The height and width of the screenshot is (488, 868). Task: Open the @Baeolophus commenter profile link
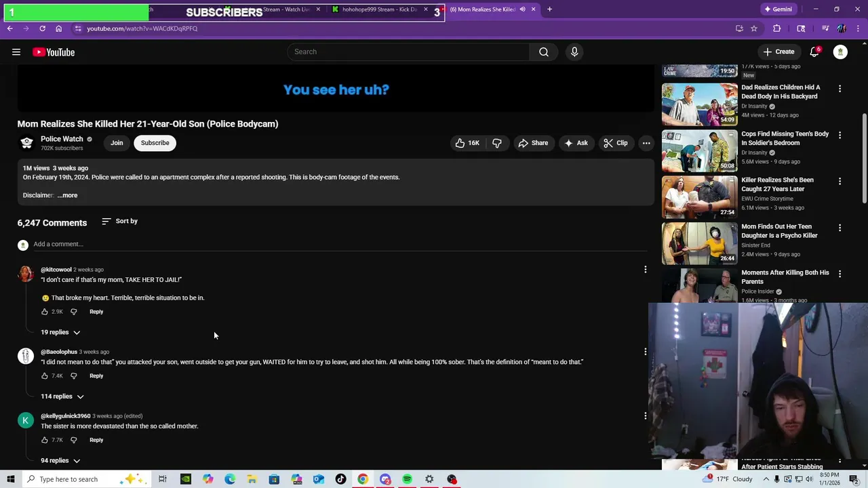pyautogui.click(x=59, y=352)
